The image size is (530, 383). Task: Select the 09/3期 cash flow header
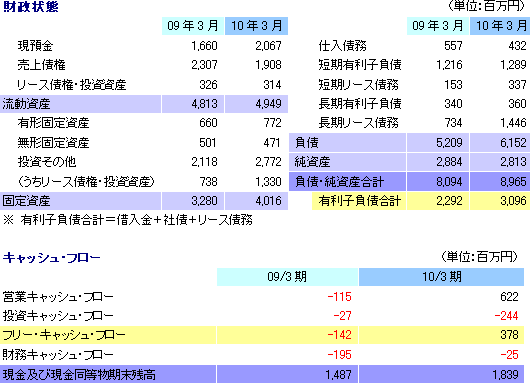pos(287,277)
